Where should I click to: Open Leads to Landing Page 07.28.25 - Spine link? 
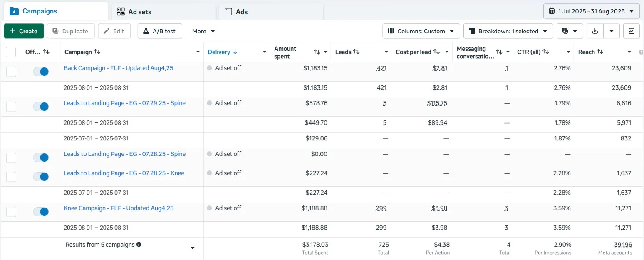click(124, 154)
